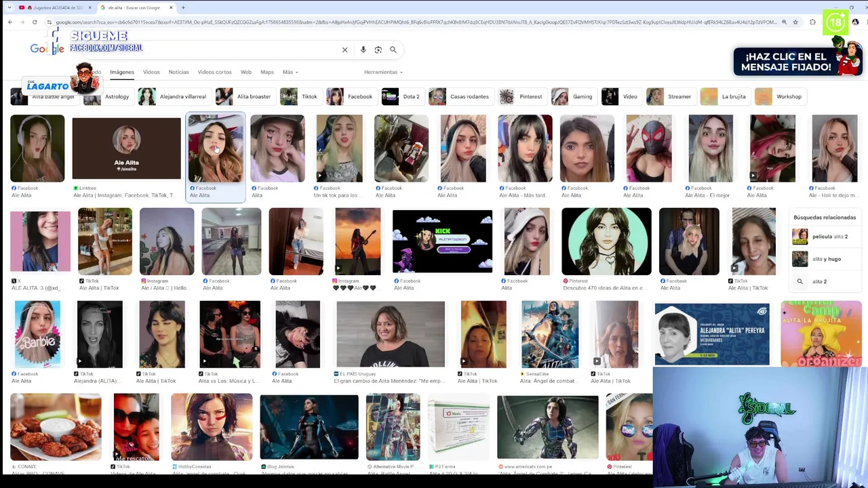Filter by the Video chip
The height and width of the screenshot is (488, 868).
620,96
